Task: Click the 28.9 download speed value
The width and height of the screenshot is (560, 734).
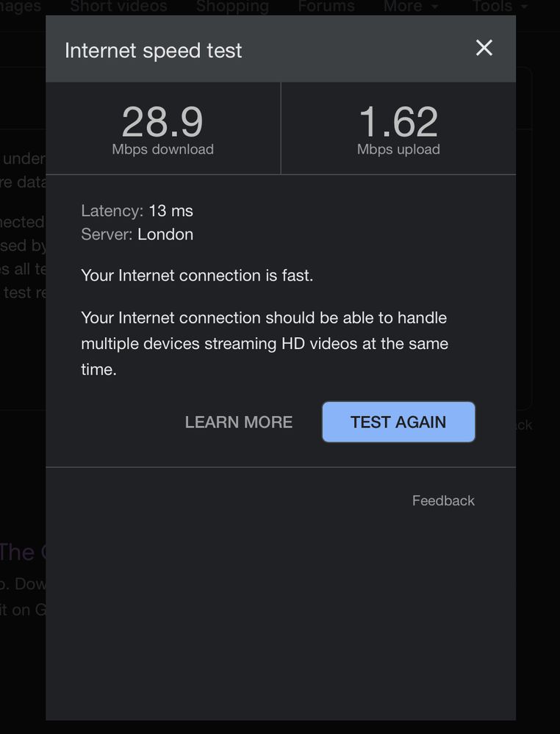Action: (162, 122)
